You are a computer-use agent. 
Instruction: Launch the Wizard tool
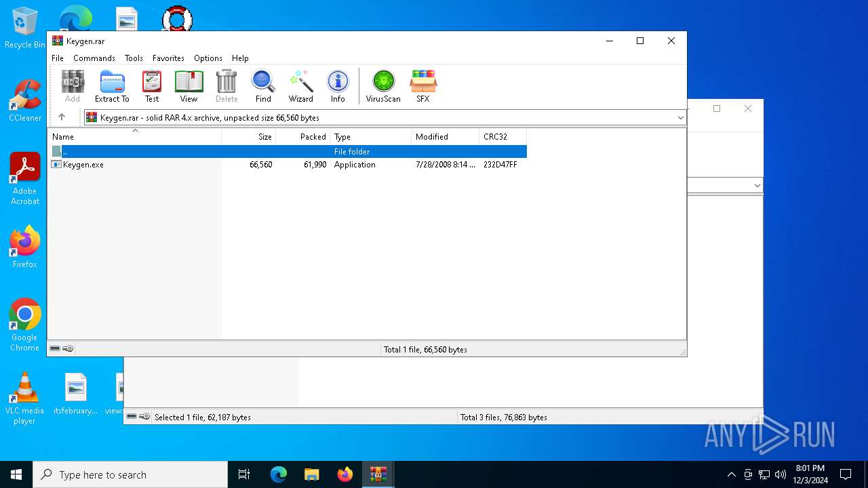click(300, 86)
